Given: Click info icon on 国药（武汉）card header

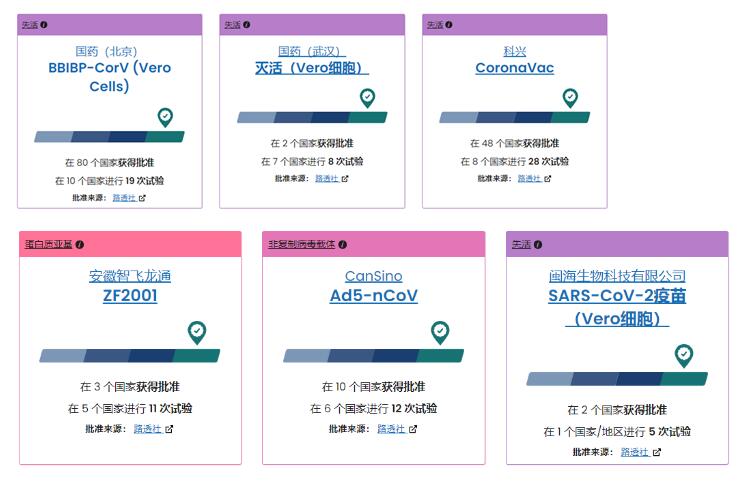Looking at the screenshot, I should (x=246, y=25).
